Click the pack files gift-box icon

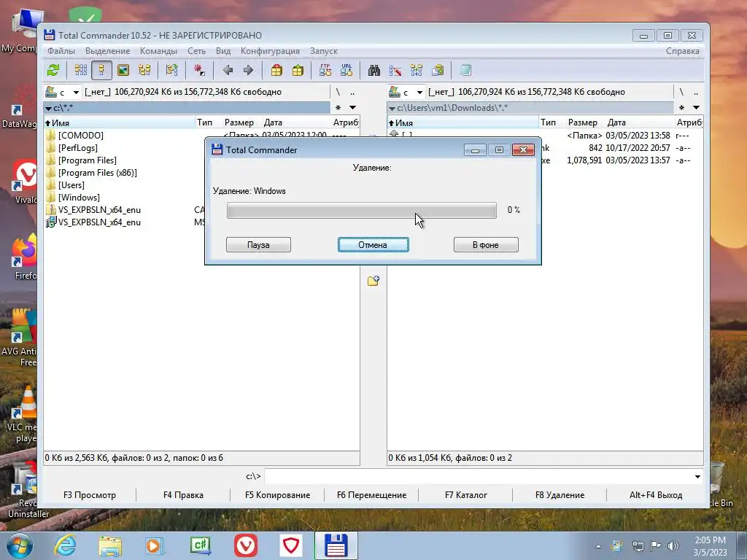[276, 71]
